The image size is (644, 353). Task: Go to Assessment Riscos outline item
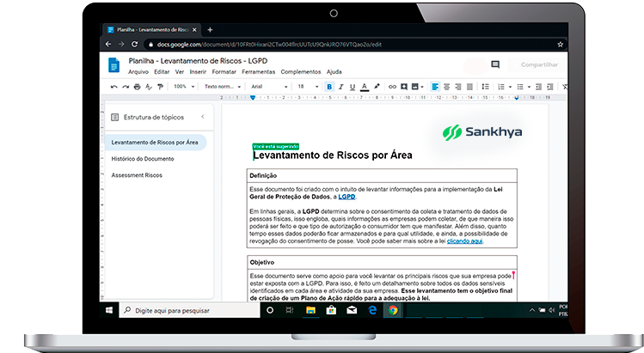[137, 175]
